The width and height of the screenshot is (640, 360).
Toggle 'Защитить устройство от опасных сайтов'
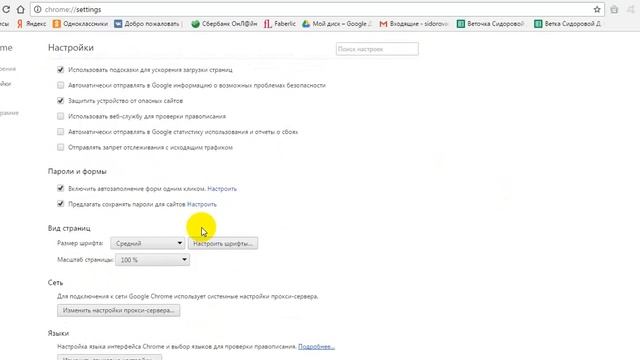pyautogui.click(x=60, y=101)
